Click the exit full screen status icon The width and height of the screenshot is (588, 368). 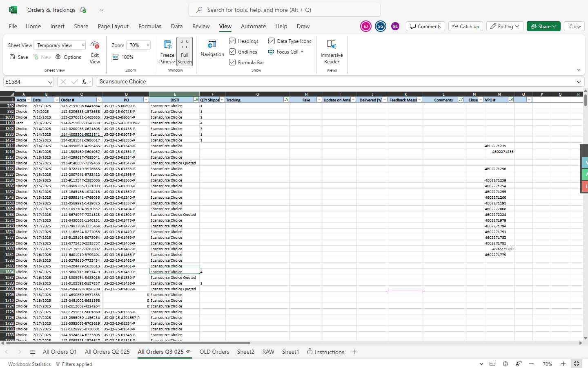[576, 364]
